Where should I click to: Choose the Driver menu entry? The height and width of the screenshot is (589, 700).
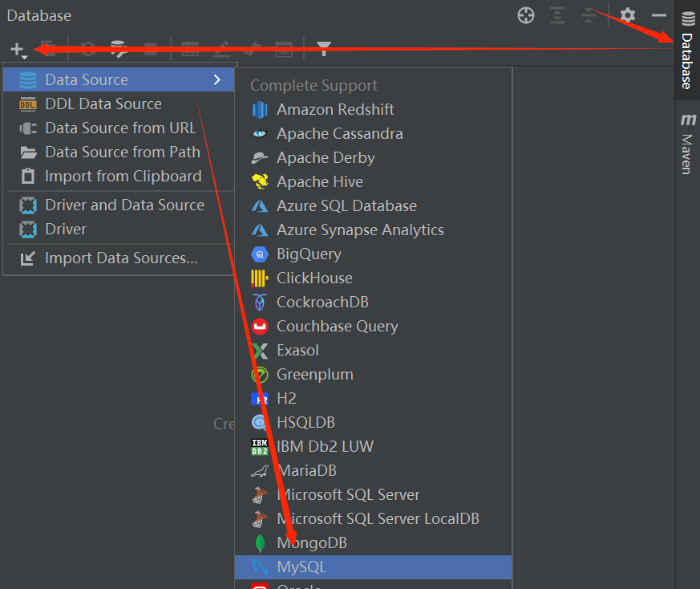coord(119,230)
